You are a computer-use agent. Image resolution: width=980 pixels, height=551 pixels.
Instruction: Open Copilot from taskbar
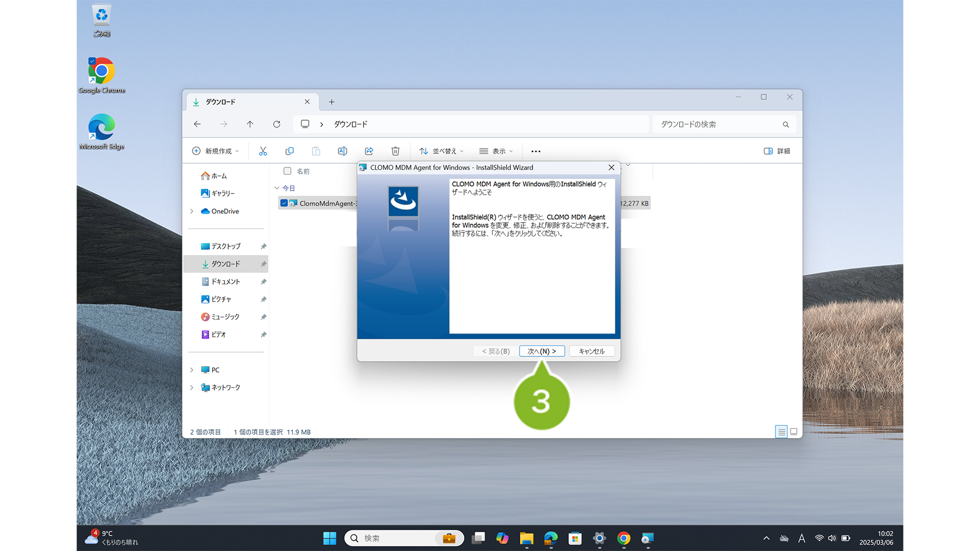point(502,538)
